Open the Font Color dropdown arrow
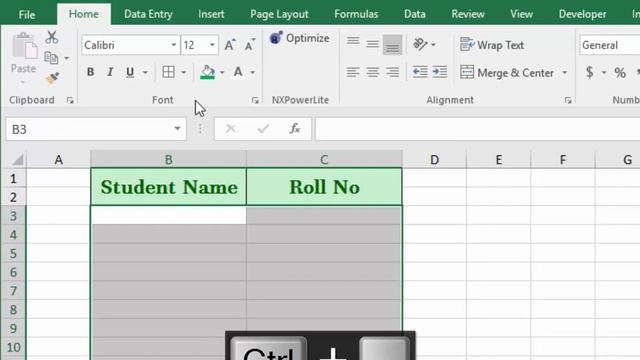This screenshot has height=360, width=640. 253,73
